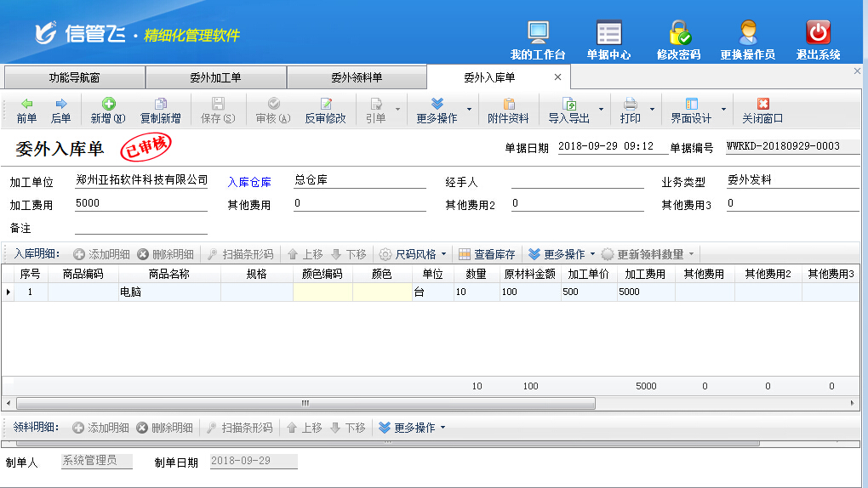This screenshot has width=868, height=488.
Task: Click 查看库存 in the detail toolbar
Action: (487, 254)
